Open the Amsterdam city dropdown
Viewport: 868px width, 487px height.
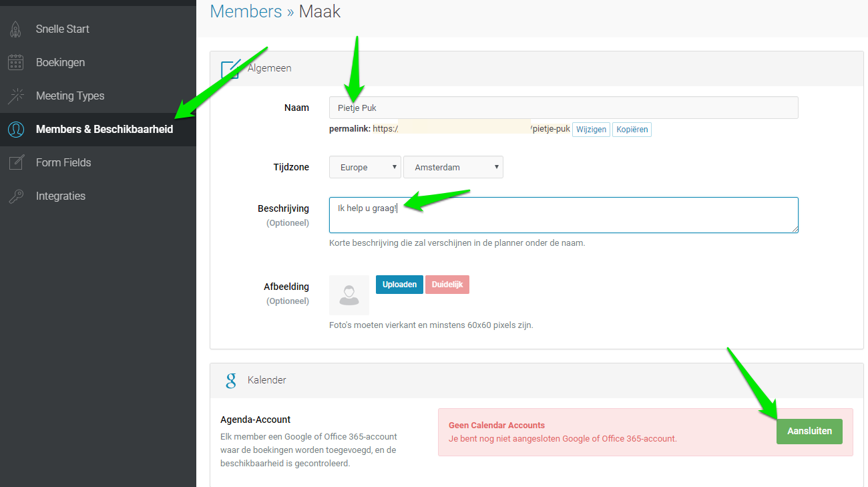click(453, 168)
